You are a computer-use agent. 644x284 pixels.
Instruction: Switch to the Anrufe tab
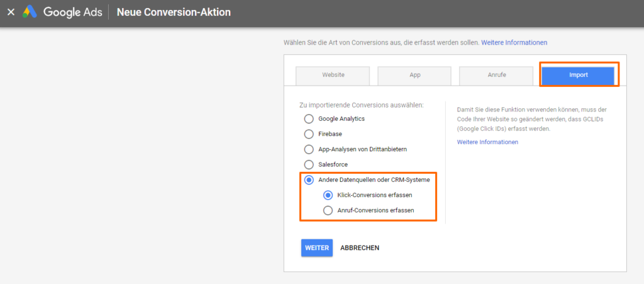496,75
